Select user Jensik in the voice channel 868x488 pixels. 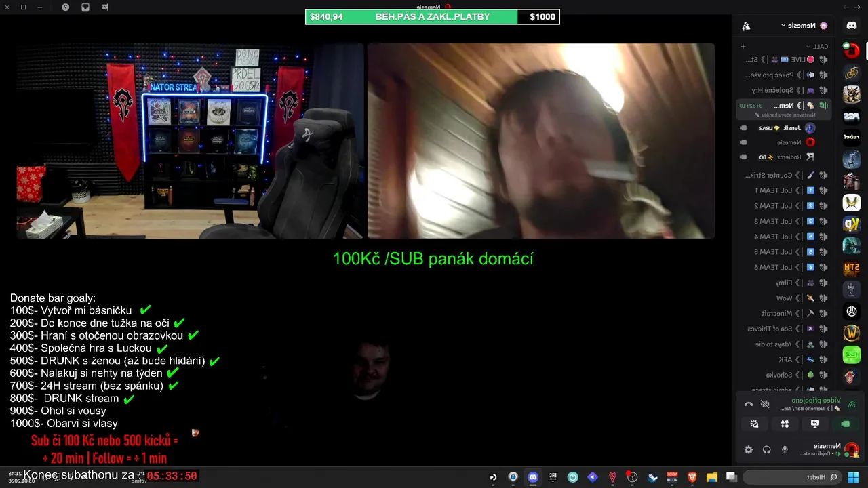[778, 128]
